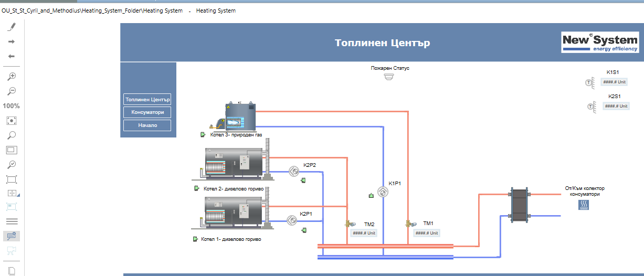
Task: Click the plate heat exchanger symbol
Action: click(x=519, y=205)
